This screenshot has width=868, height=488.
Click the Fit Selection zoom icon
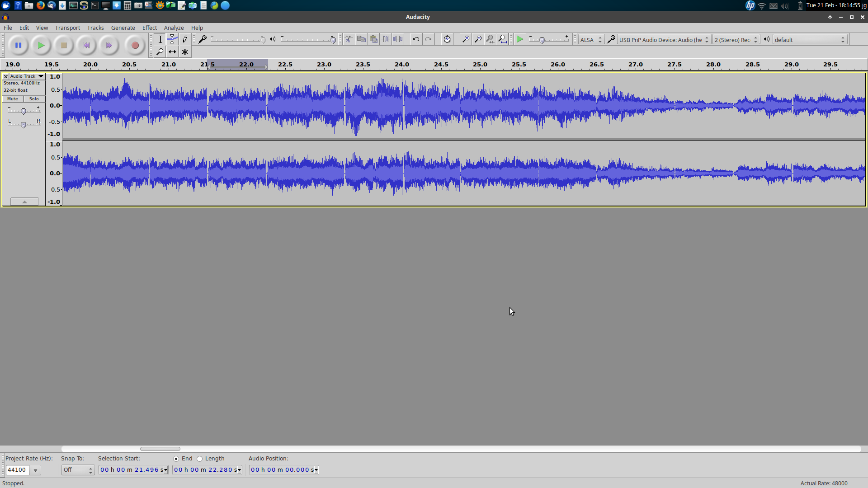(490, 39)
